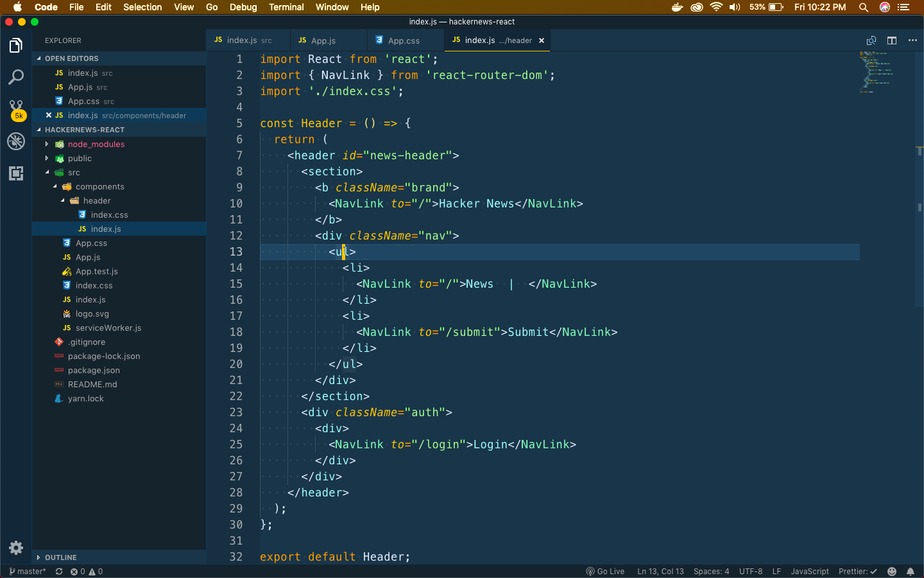The image size is (924, 578).
Task: Split the editor to the right
Action: 892,40
